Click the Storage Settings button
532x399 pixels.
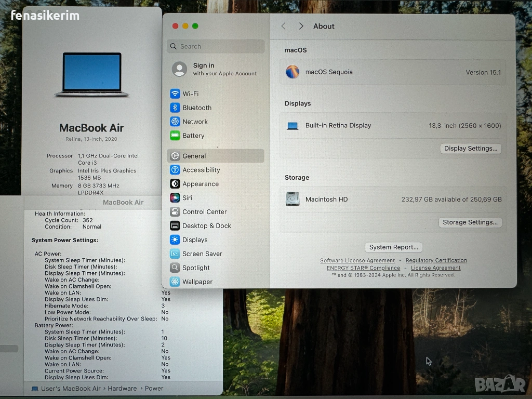coord(470,222)
